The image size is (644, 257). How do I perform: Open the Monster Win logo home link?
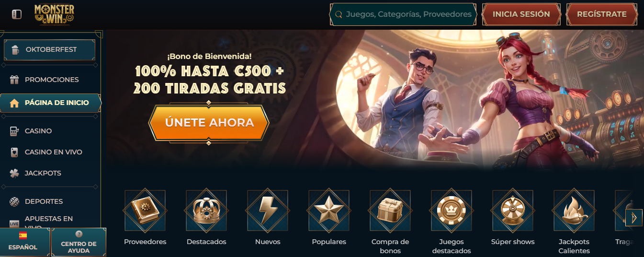point(54,14)
